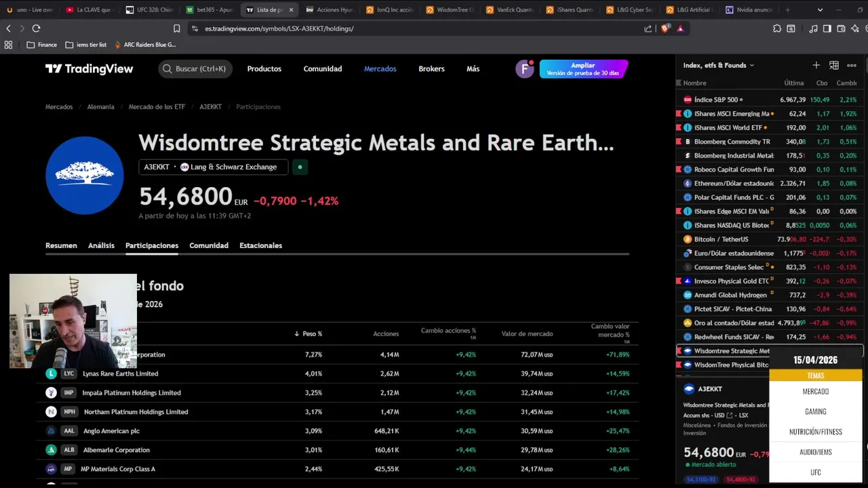This screenshot has height=488, width=868.
Task: Go back with the browser back arrow
Action: tap(8, 28)
